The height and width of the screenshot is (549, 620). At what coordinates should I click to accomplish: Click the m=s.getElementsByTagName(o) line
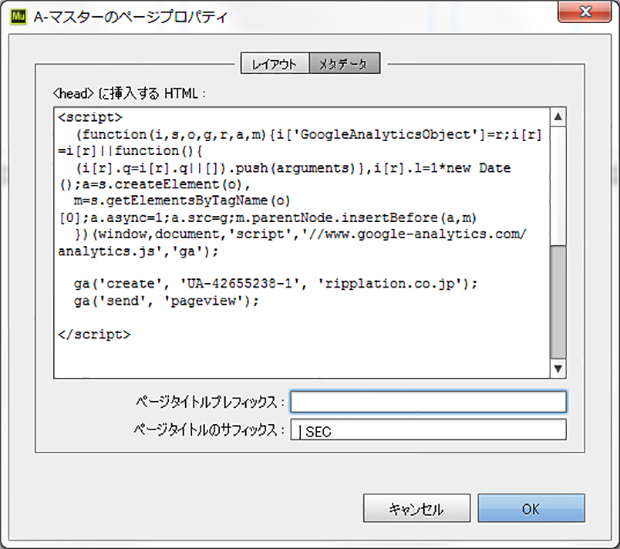point(182,201)
